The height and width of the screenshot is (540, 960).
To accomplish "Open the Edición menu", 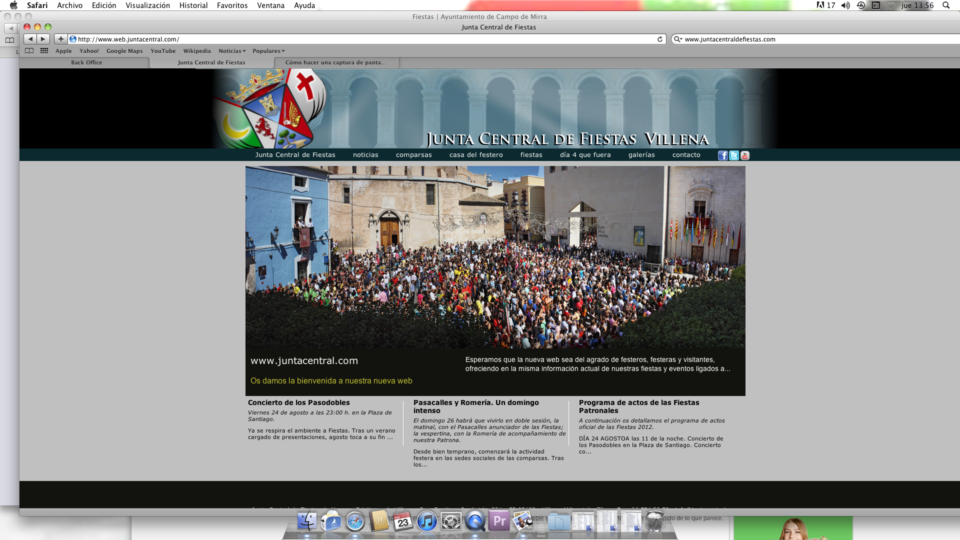I will pyautogui.click(x=103, y=5).
